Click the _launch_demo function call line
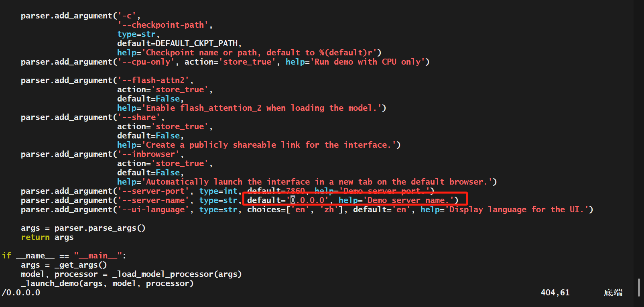 point(107,283)
